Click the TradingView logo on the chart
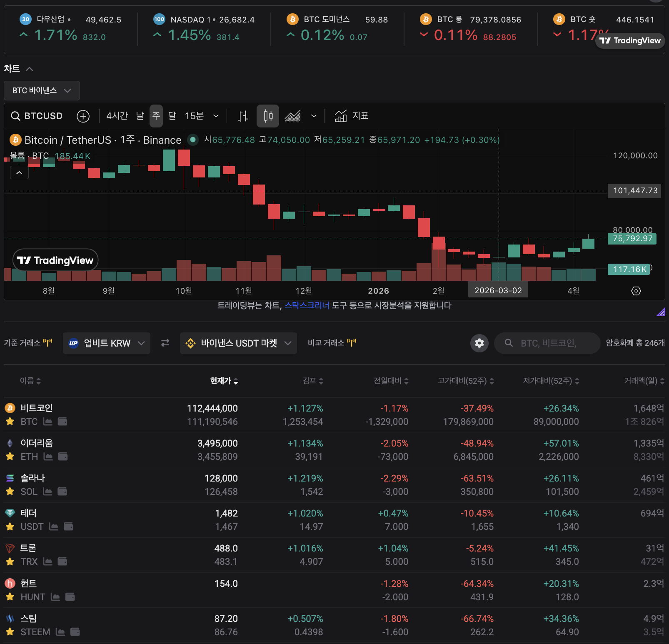 pos(55,260)
